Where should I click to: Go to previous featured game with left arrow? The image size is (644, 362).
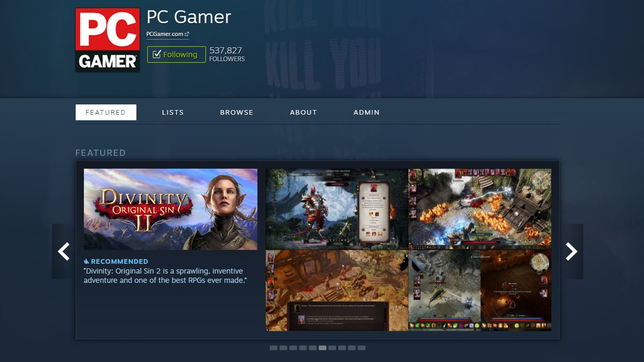point(63,251)
